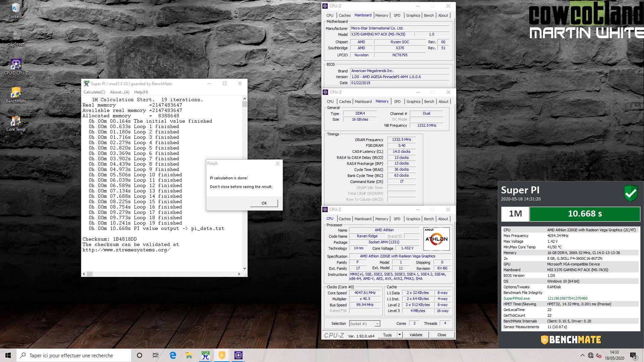The image size is (644, 362).
Task: Open the network tray icon
Action: click(591, 355)
